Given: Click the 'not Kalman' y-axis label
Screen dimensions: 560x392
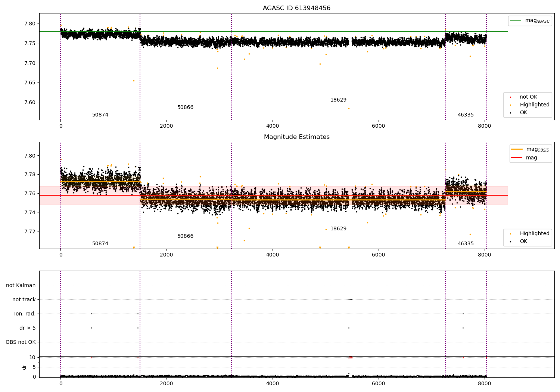Looking at the screenshot, I should 21,286.
